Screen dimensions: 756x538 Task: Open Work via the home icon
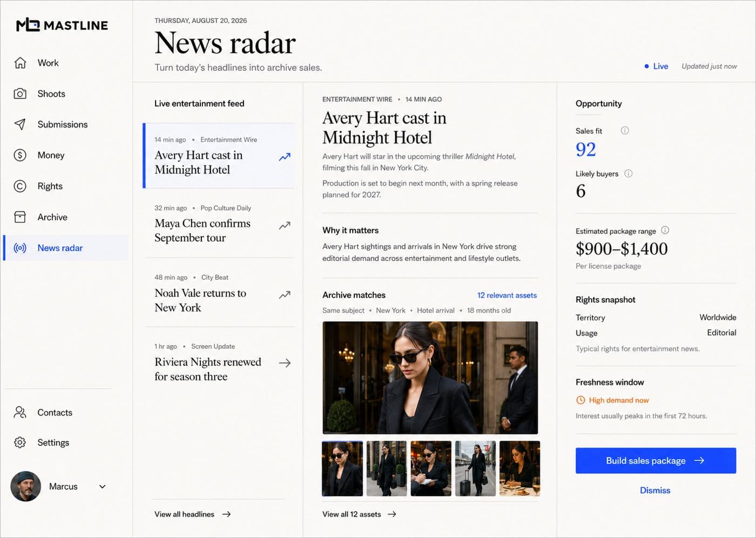click(x=20, y=63)
